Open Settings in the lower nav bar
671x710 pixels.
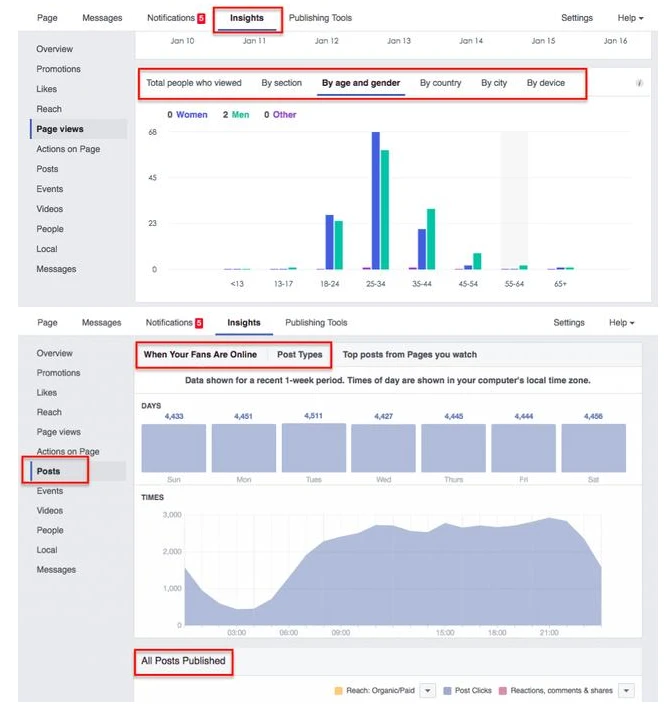[x=569, y=323]
